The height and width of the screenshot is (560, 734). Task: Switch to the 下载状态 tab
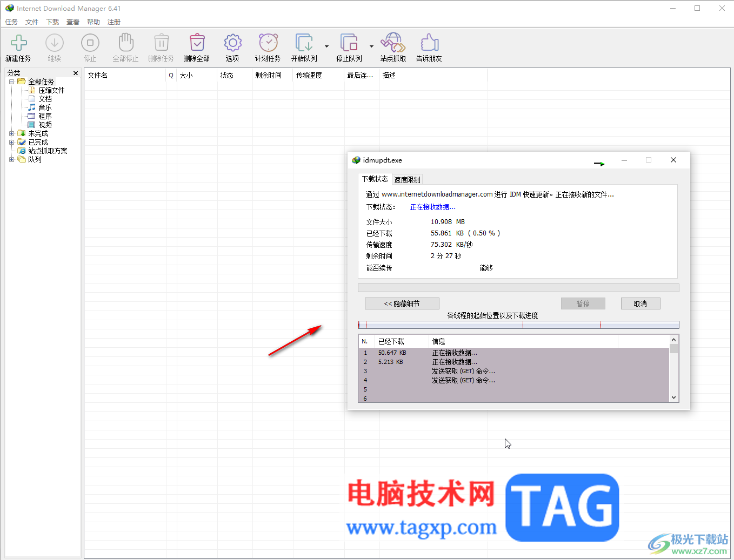(375, 179)
